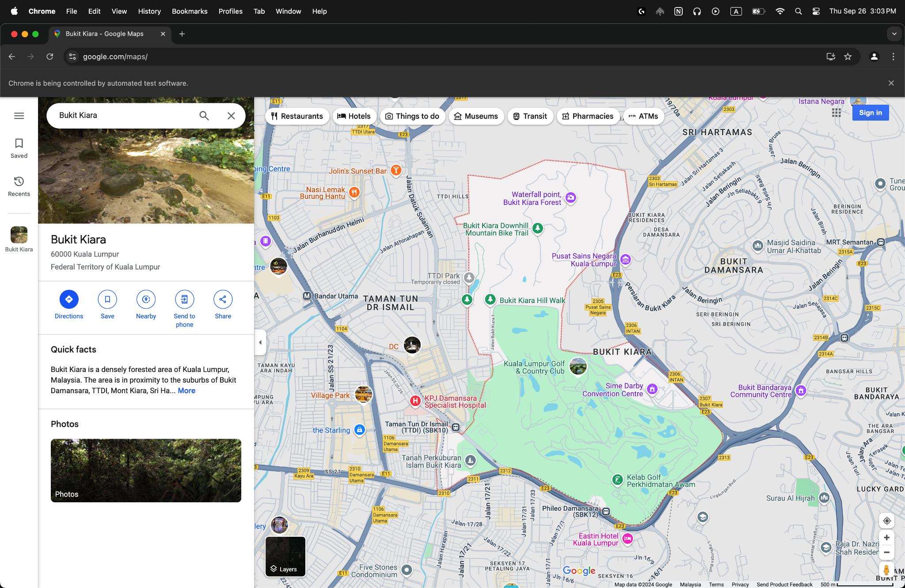The image size is (905, 588).
Task: Click the Pusat Sains Negara museum marker
Action: (625, 259)
